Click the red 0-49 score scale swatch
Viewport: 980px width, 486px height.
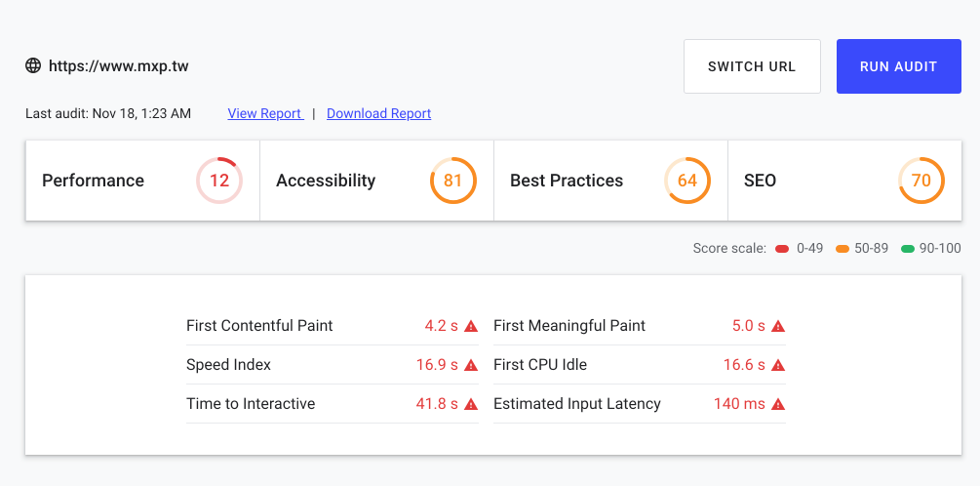782,249
